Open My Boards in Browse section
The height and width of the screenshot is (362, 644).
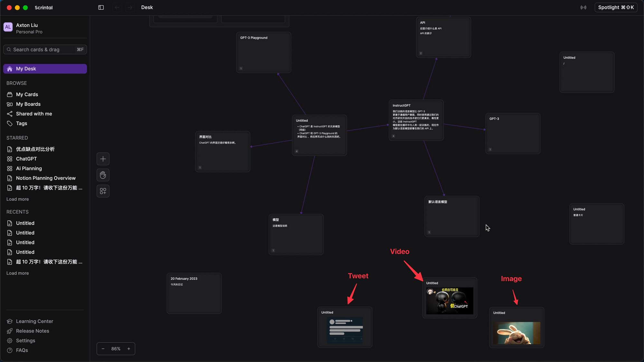tap(28, 104)
